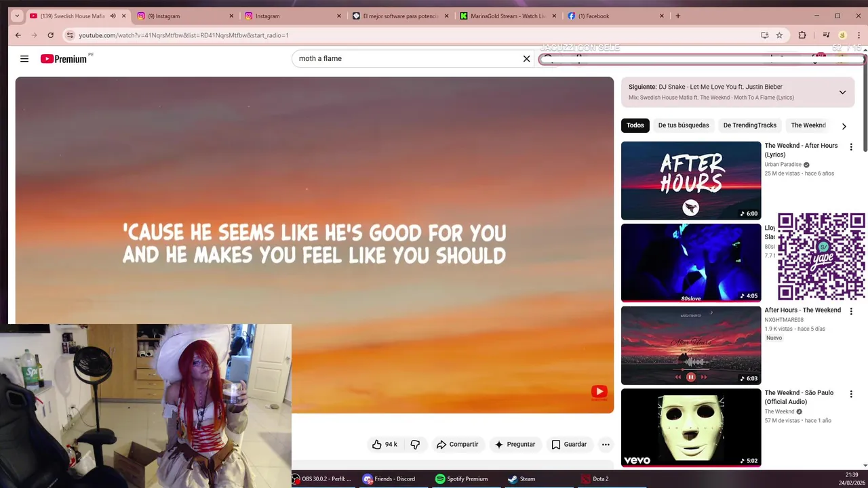Reload the current YouTube page
The height and width of the screenshot is (488, 868).
[x=50, y=35]
